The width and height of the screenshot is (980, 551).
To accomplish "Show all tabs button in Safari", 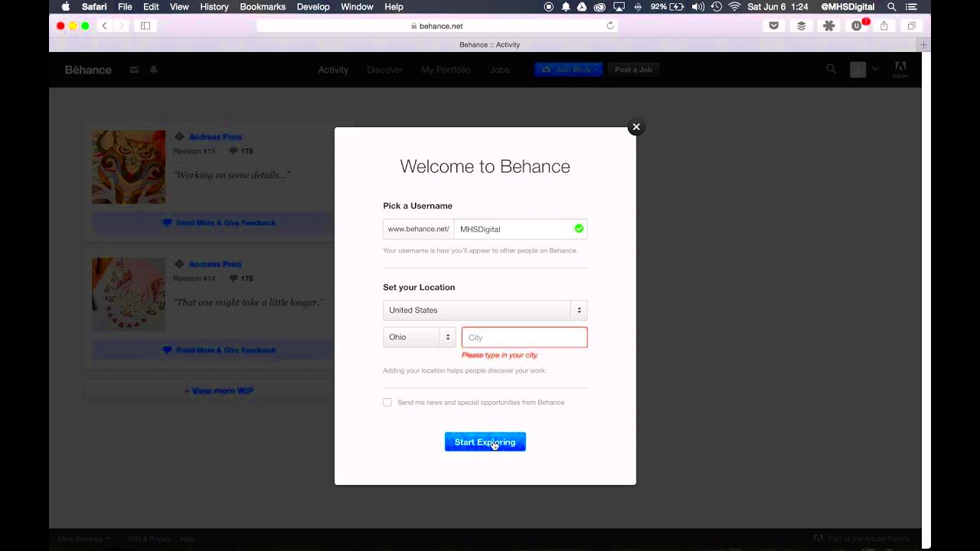I will (912, 26).
